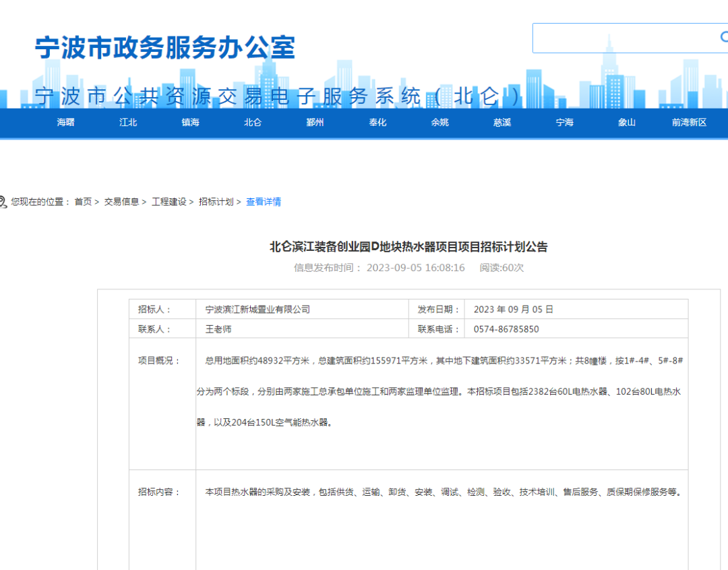Viewport: 728px width, 570px height.
Task: Click the line starting 分为两个标段
Action: [439, 392]
